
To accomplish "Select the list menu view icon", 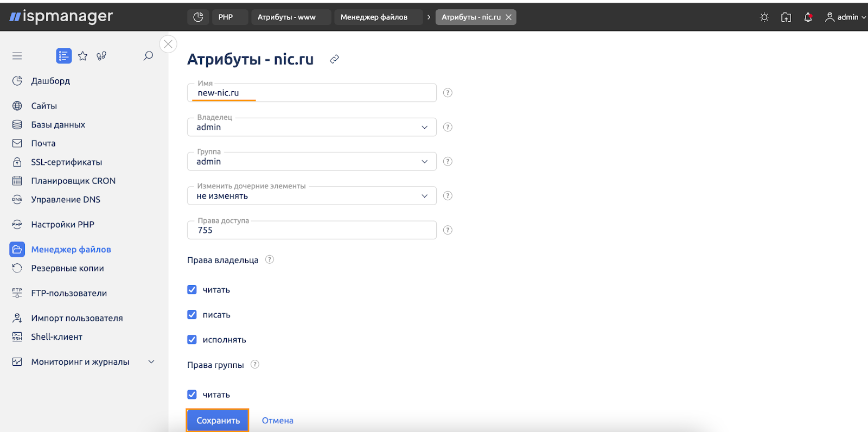I will coord(63,56).
